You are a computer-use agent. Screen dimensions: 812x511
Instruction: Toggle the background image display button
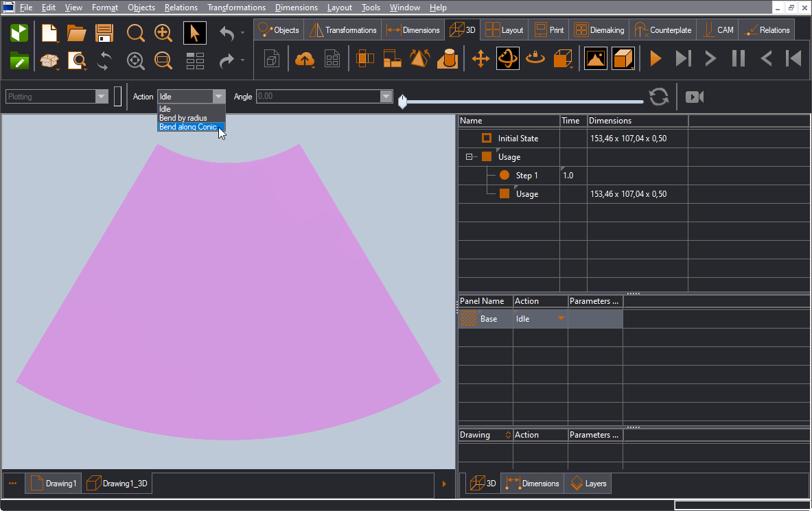click(595, 59)
